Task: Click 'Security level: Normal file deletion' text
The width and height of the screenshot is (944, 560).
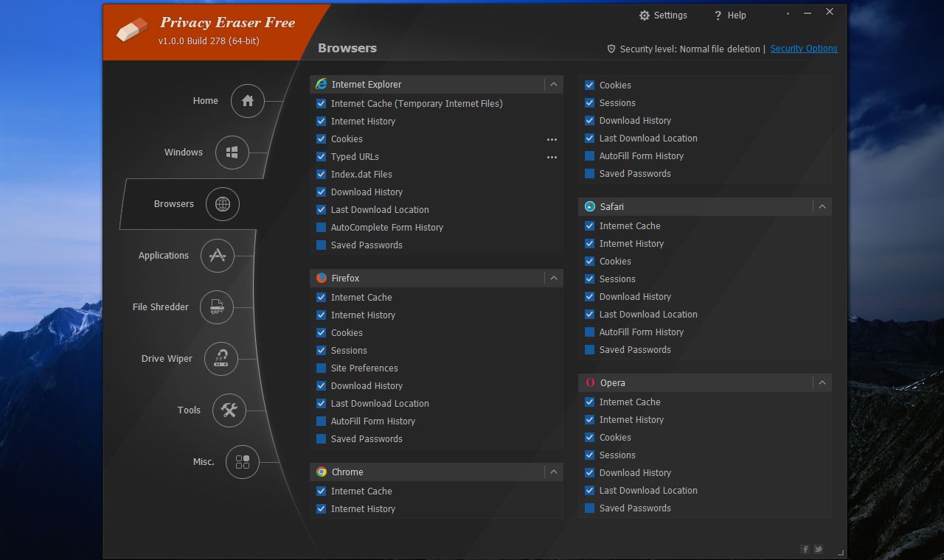Action: (690, 49)
